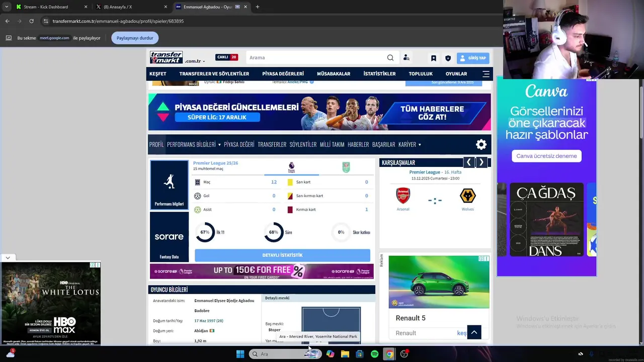The image size is (644, 362).
Task: Select the green cup competition icon
Action: [x=346, y=167]
